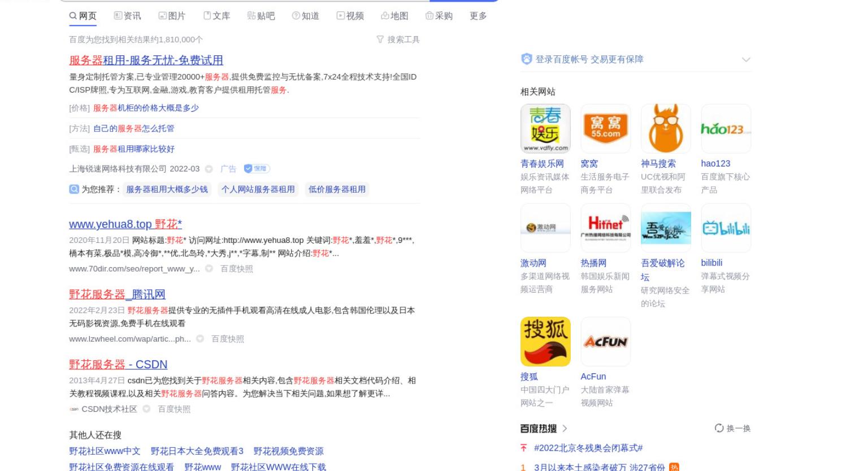Open 百度快照 for 70dir result

pos(236,269)
